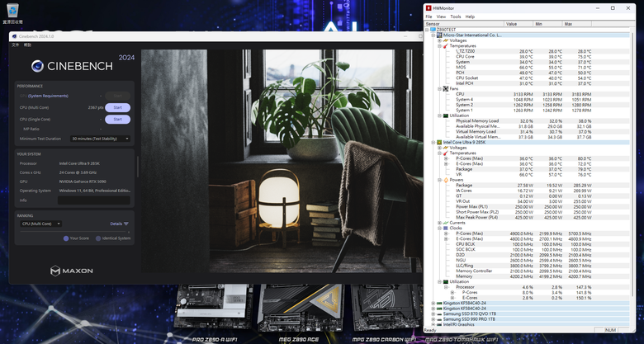This screenshot has width=644, height=344.
Task: Collapse the Z890TEST root node
Action: 427,30
